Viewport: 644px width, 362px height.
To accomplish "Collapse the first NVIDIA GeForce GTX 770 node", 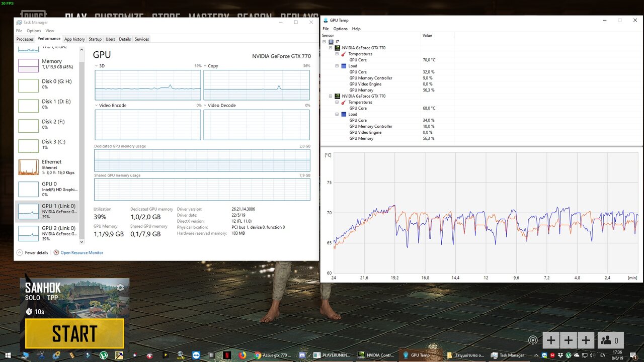I will [x=331, y=48].
